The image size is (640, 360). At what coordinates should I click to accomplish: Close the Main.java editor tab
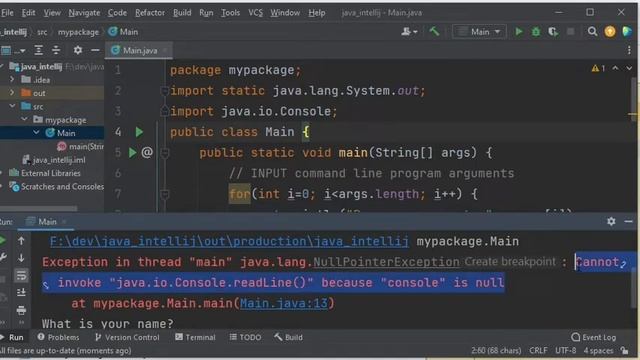[x=165, y=50]
